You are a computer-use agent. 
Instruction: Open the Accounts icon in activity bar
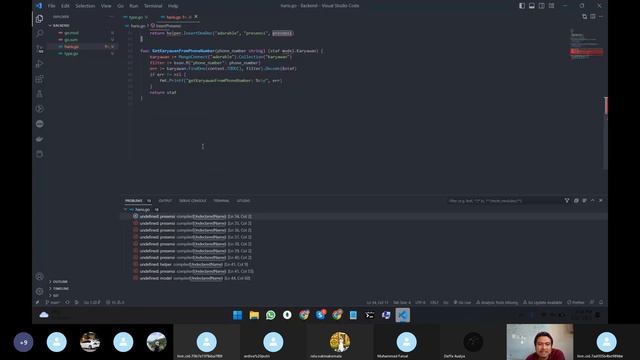pos(40,276)
